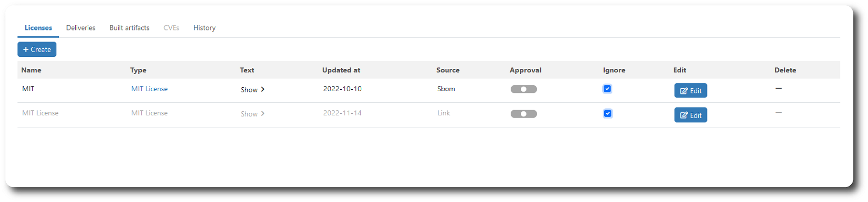868x202 pixels.
Task: Open MIT License type link in second row
Action: (149, 113)
